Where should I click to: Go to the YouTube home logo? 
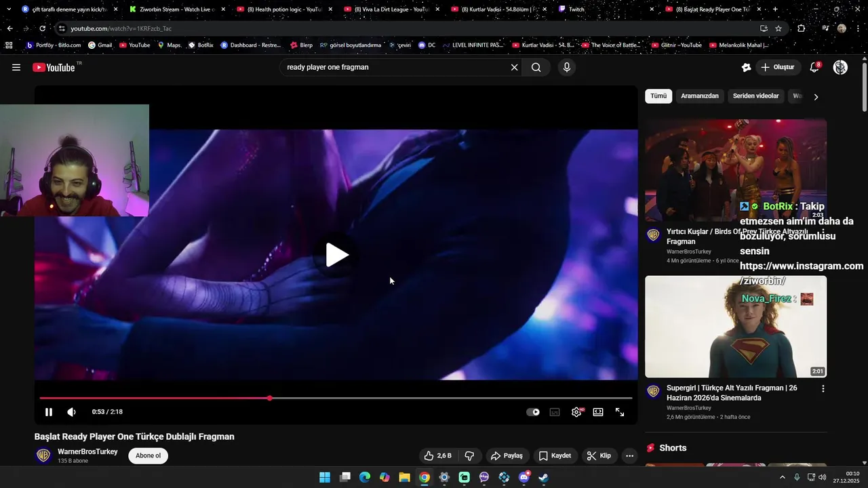tap(54, 67)
